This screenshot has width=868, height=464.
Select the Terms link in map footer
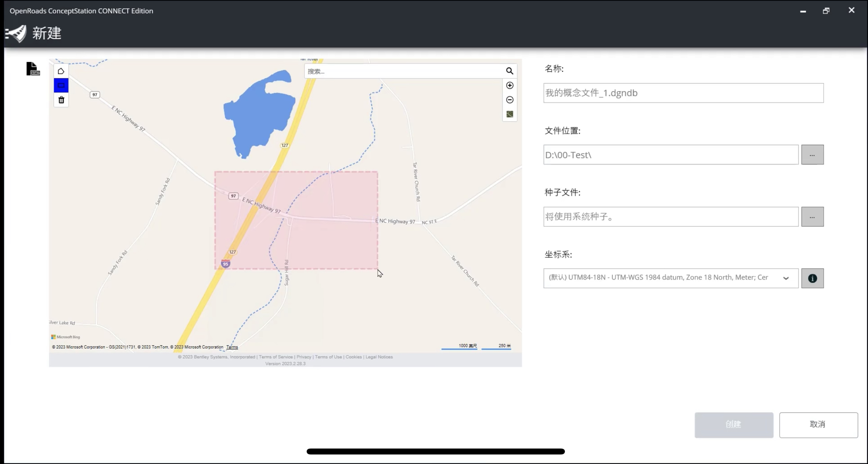(232, 347)
